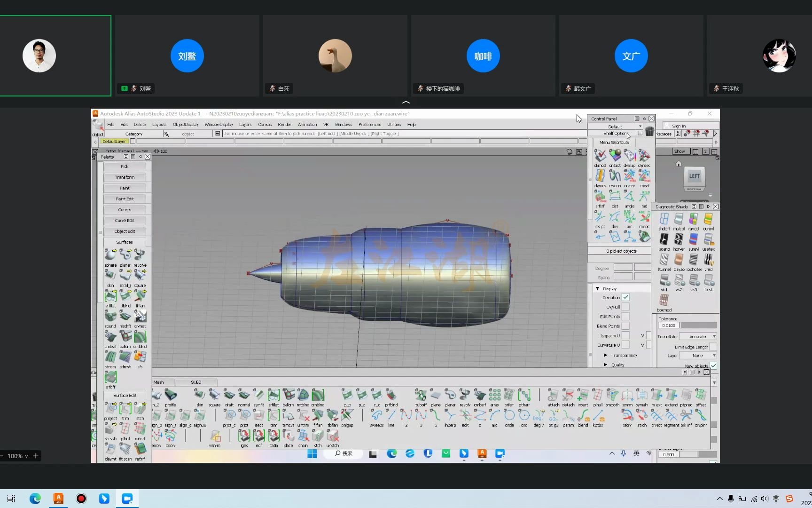Open the dist measurement shortcut

click(x=615, y=197)
